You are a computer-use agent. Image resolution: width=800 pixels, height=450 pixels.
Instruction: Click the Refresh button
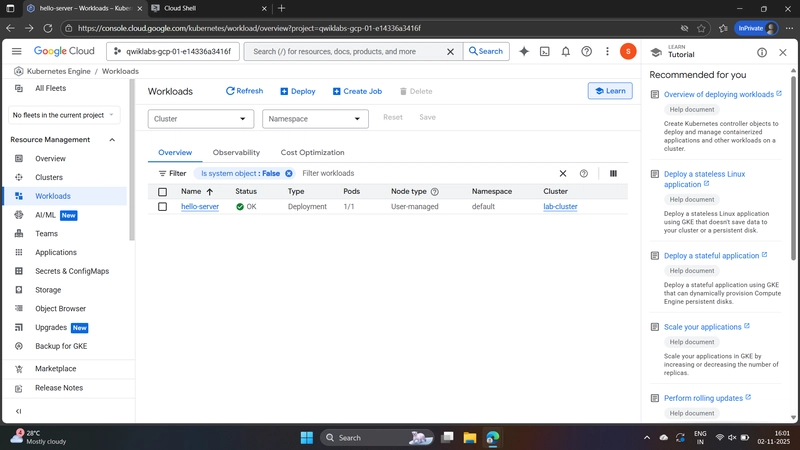coord(244,91)
